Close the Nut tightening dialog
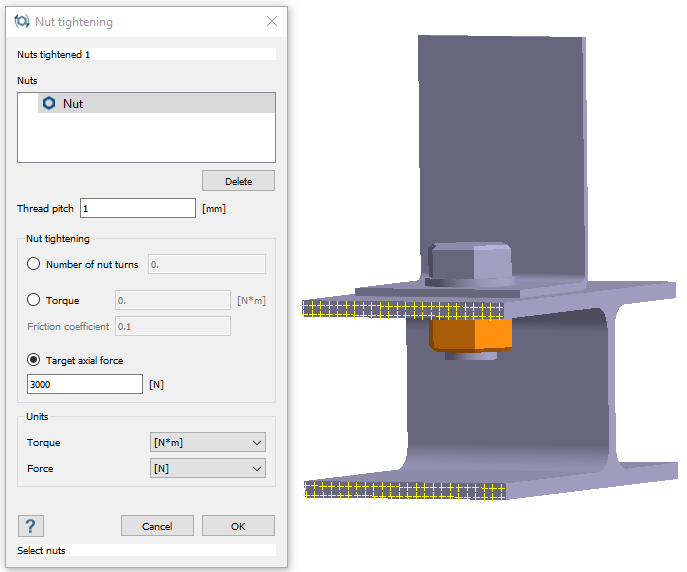The width and height of the screenshot is (687, 572). click(272, 21)
